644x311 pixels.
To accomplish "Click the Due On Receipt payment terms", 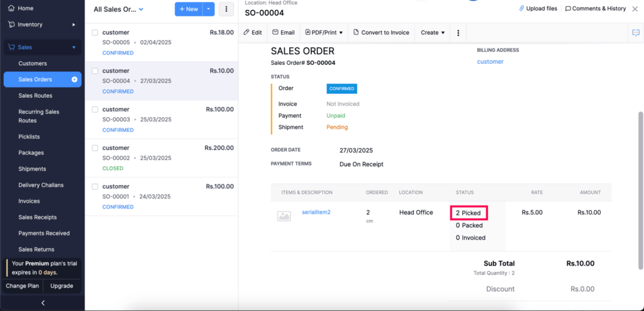I will click(x=362, y=164).
